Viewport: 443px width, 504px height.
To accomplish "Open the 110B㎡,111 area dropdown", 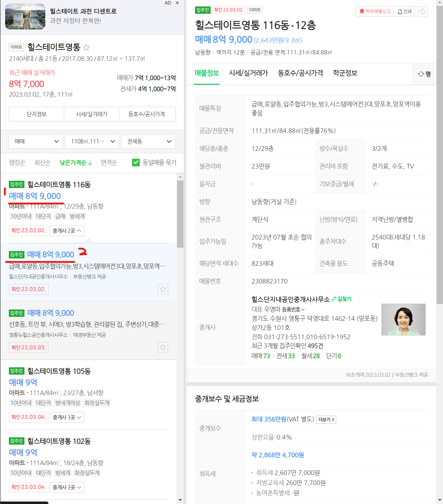I will pyautogui.click(x=93, y=141).
